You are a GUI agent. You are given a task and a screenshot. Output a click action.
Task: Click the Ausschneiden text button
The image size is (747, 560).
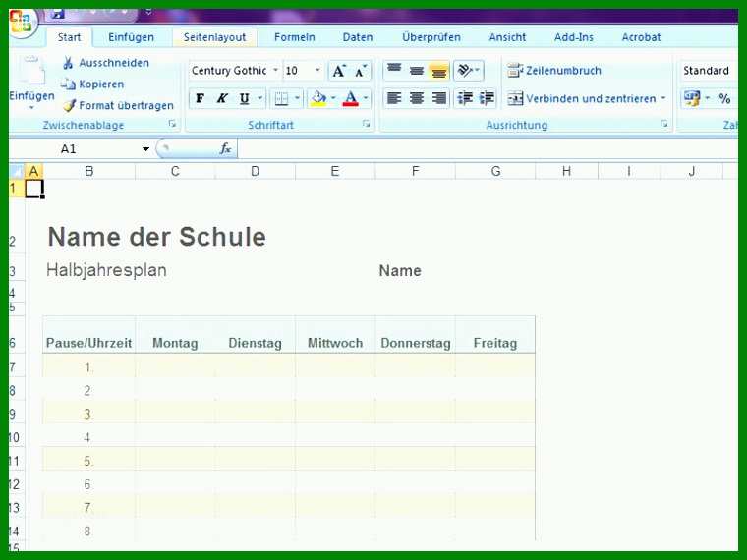[x=114, y=63]
